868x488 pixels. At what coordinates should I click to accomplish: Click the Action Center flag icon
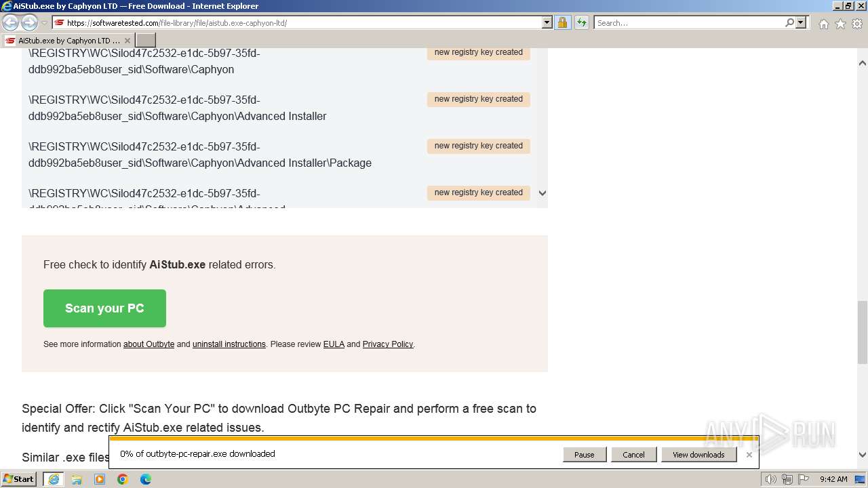pyautogui.click(x=804, y=479)
